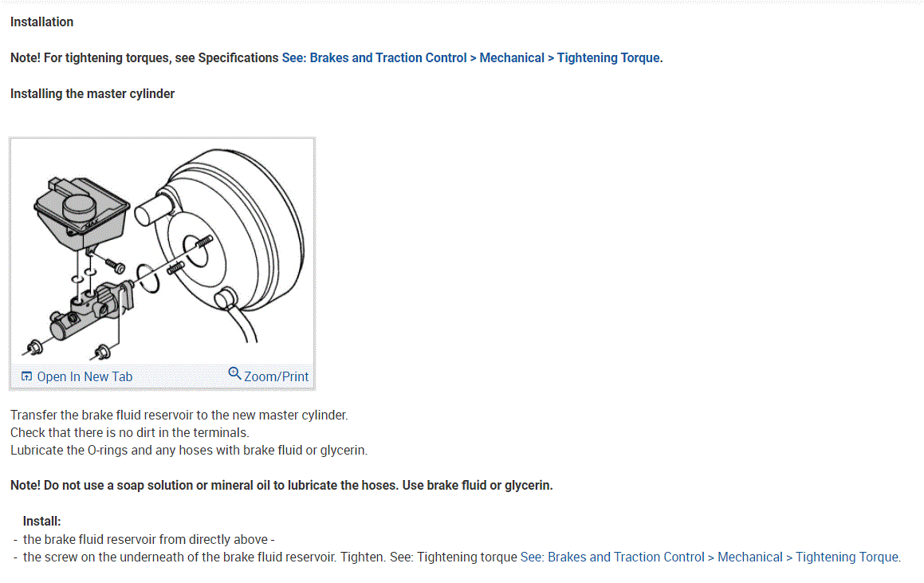
Task: Open the diagram via 'Open In New Tab' text
Action: click(x=85, y=376)
